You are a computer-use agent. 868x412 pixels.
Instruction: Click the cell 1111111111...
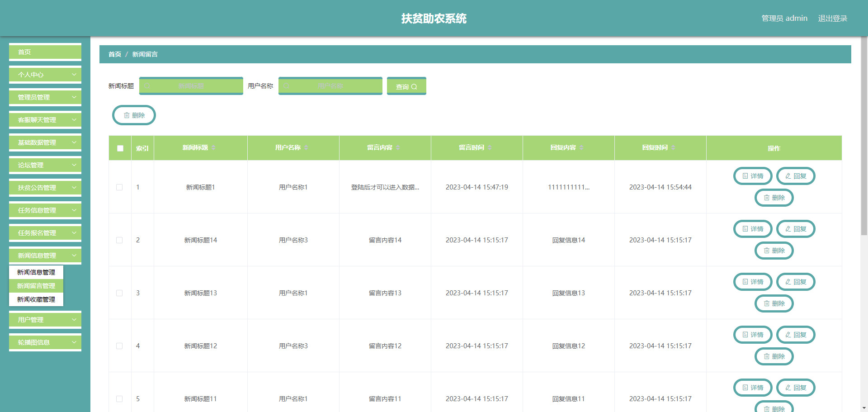point(569,187)
